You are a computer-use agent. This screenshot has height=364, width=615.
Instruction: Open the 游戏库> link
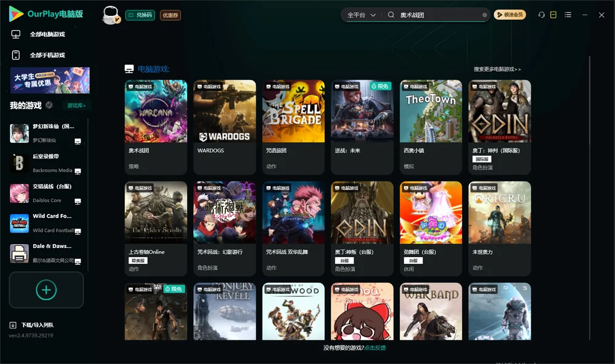tap(76, 105)
